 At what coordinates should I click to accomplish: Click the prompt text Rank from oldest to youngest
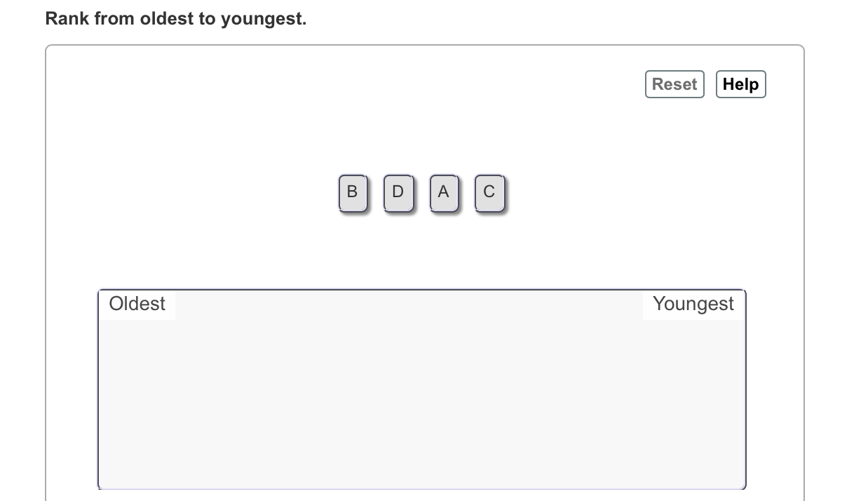pyautogui.click(x=175, y=18)
